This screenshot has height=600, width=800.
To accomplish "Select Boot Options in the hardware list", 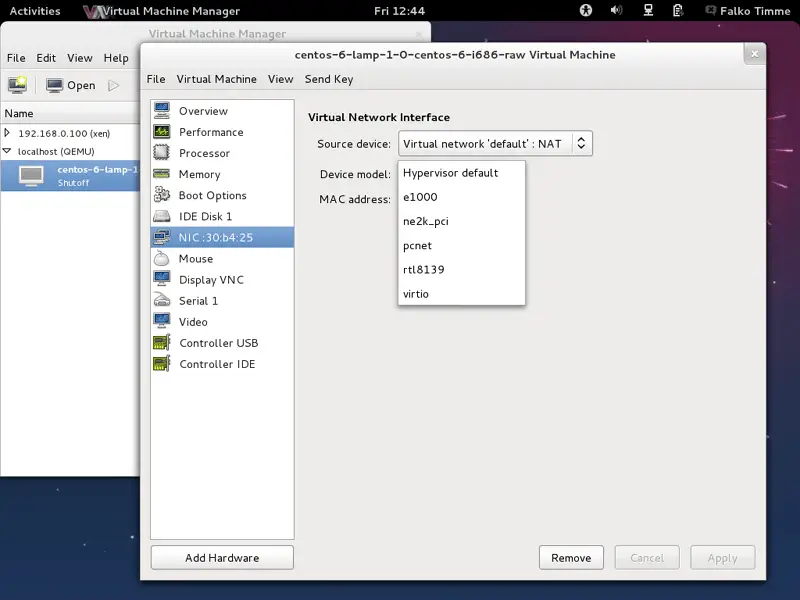I will (222, 195).
